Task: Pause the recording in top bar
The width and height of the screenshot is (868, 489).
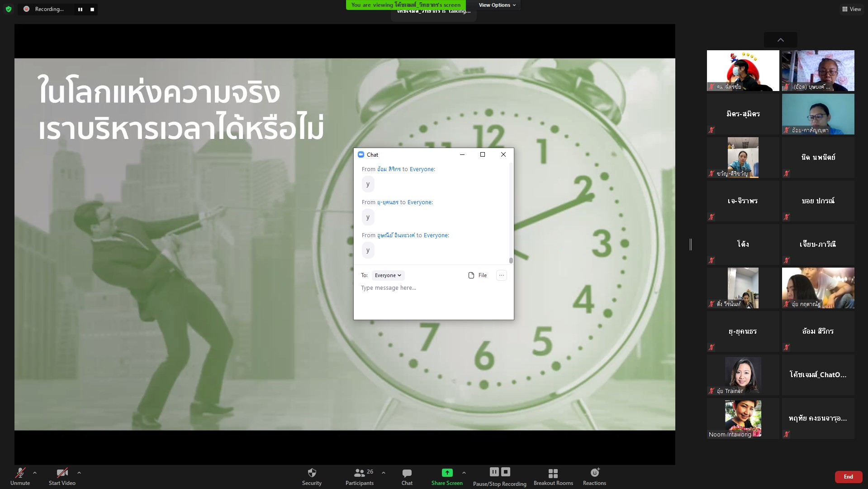Action: 80,10
